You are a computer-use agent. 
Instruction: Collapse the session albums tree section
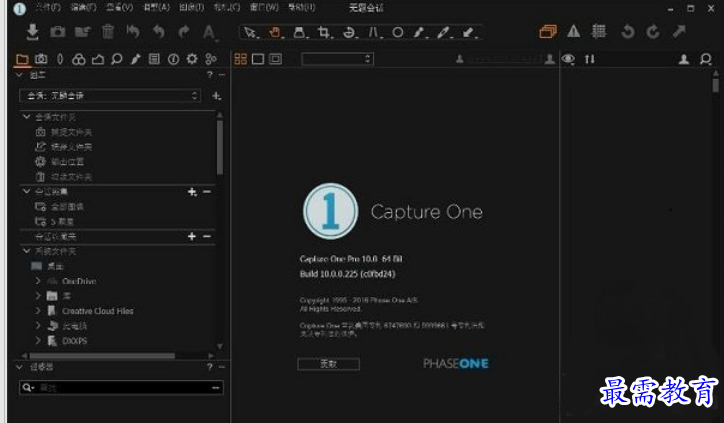pyautogui.click(x=26, y=191)
